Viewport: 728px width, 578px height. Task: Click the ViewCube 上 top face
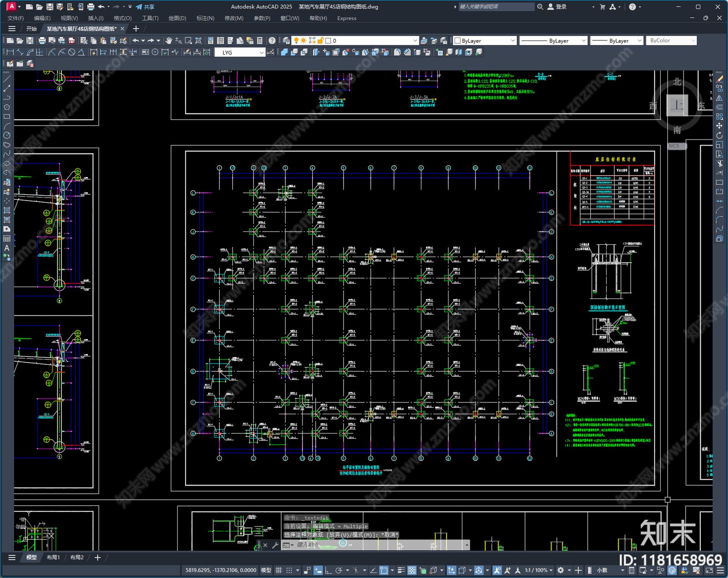677,106
